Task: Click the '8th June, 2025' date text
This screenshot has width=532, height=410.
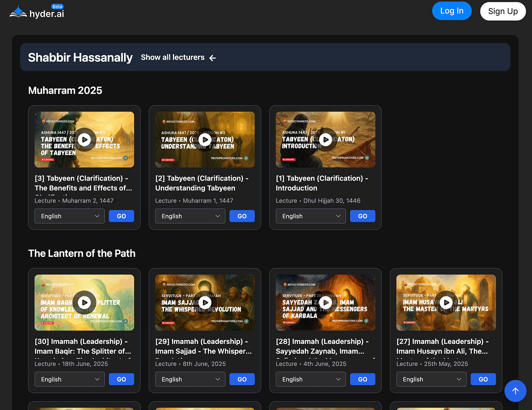Action: click(x=204, y=364)
